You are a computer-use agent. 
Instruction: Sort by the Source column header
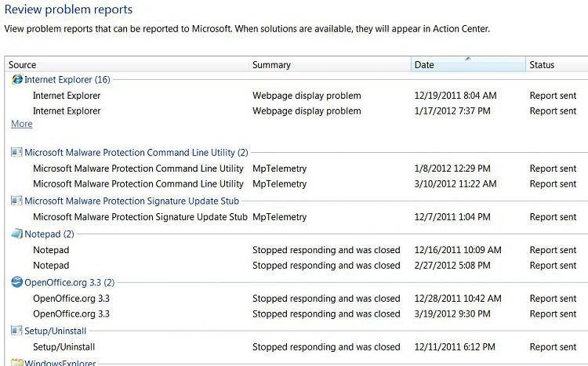[127, 64]
